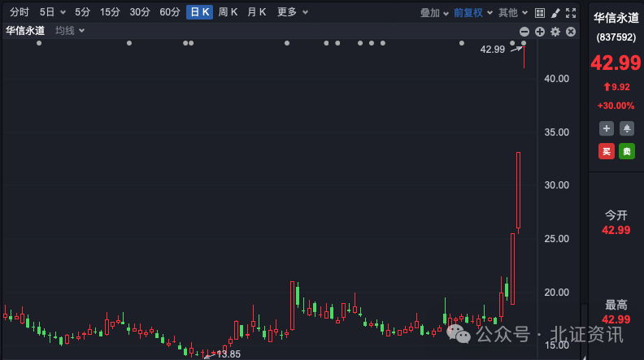Select the 30分 interval tab
The width and height of the screenshot is (644, 360).
(x=140, y=12)
